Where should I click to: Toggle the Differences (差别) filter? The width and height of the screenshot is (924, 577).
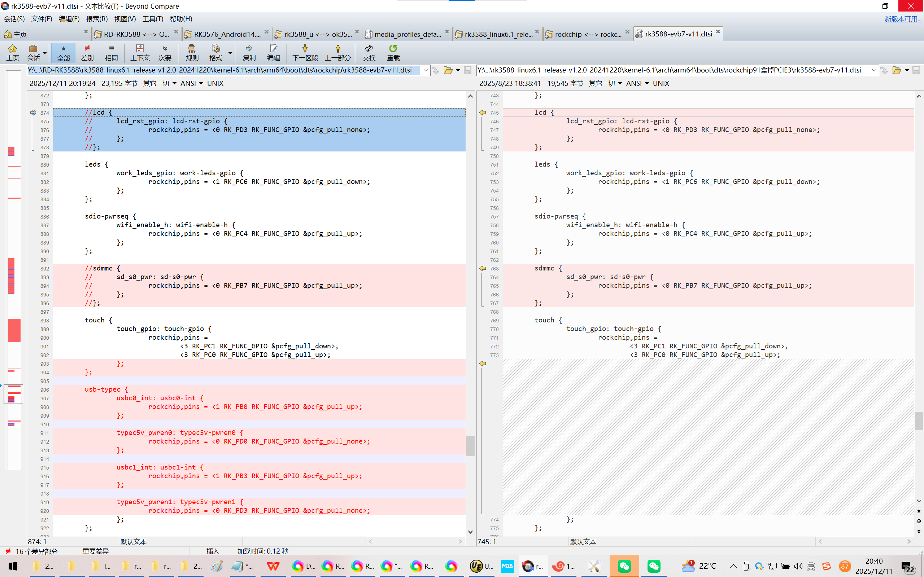pos(87,52)
